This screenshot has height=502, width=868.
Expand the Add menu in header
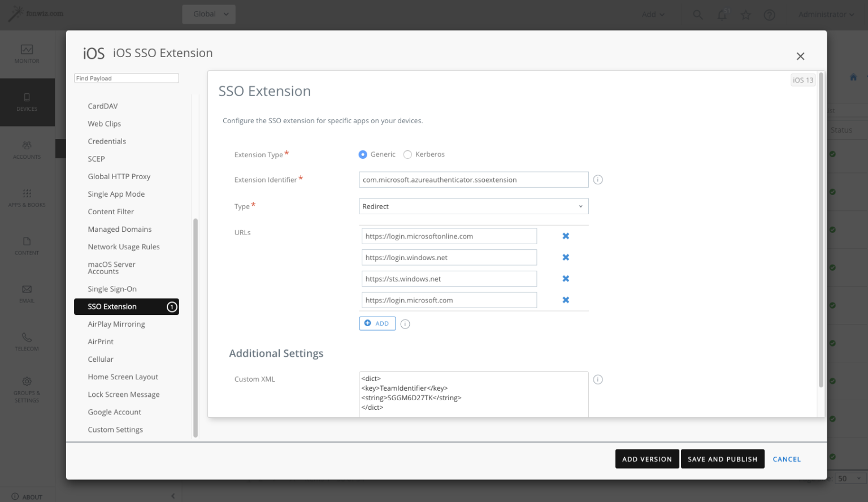(653, 15)
